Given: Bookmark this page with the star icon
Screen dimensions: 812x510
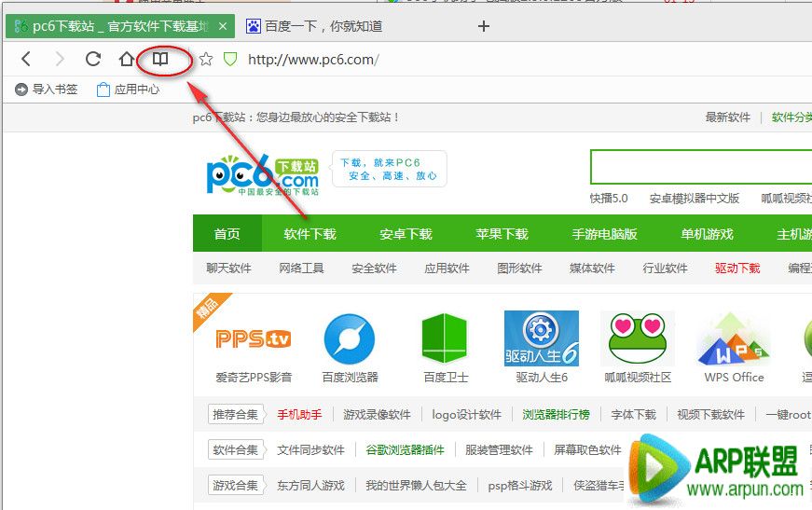Looking at the screenshot, I should click(x=206, y=60).
